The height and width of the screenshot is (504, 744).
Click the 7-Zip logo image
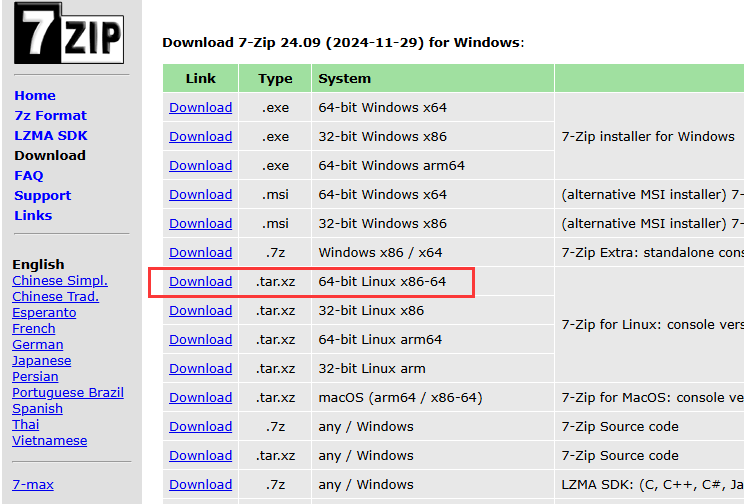(69, 33)
